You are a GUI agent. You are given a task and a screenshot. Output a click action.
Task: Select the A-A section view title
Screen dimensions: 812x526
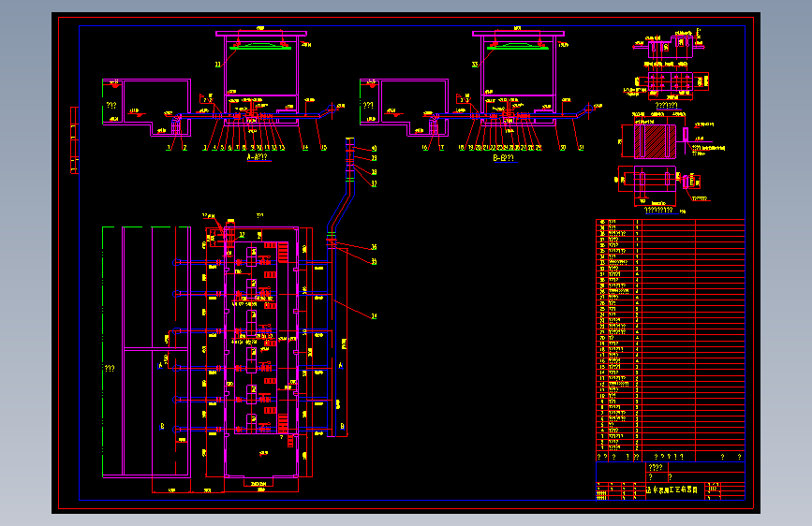[258, 157]
